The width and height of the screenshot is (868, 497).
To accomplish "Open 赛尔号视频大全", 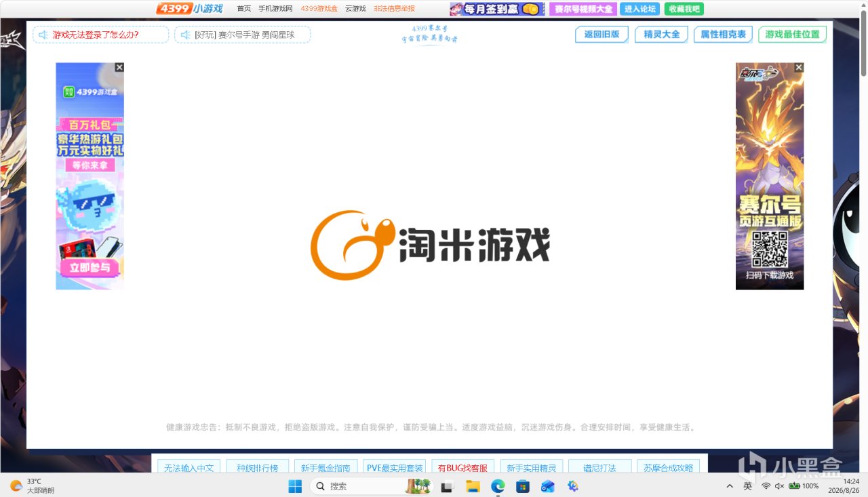I will (x=583, y=9).
